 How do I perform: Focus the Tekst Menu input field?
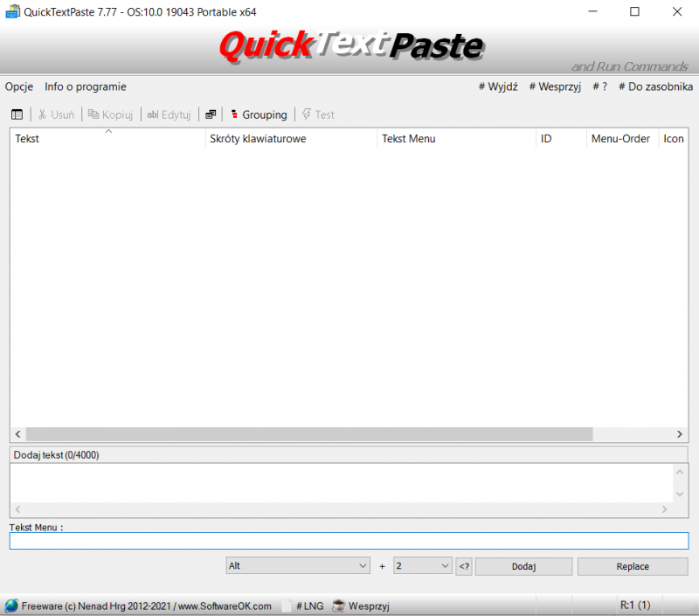tap(349, 541)
